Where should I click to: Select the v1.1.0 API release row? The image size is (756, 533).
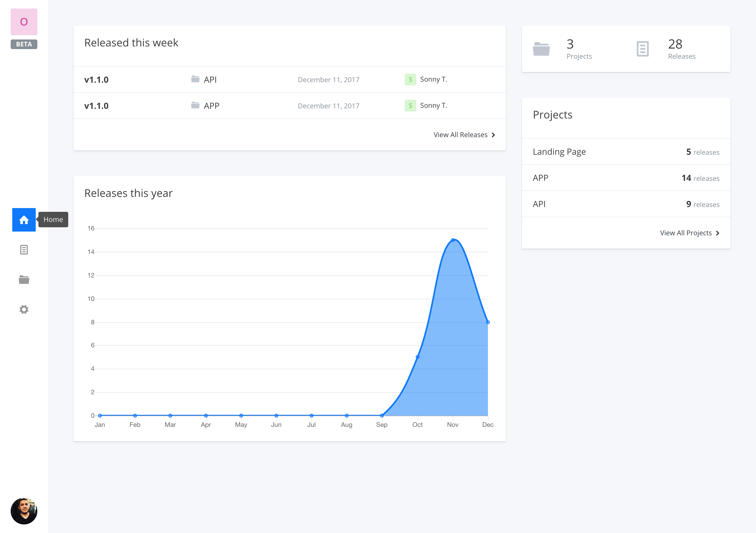(x=96, y=80)
